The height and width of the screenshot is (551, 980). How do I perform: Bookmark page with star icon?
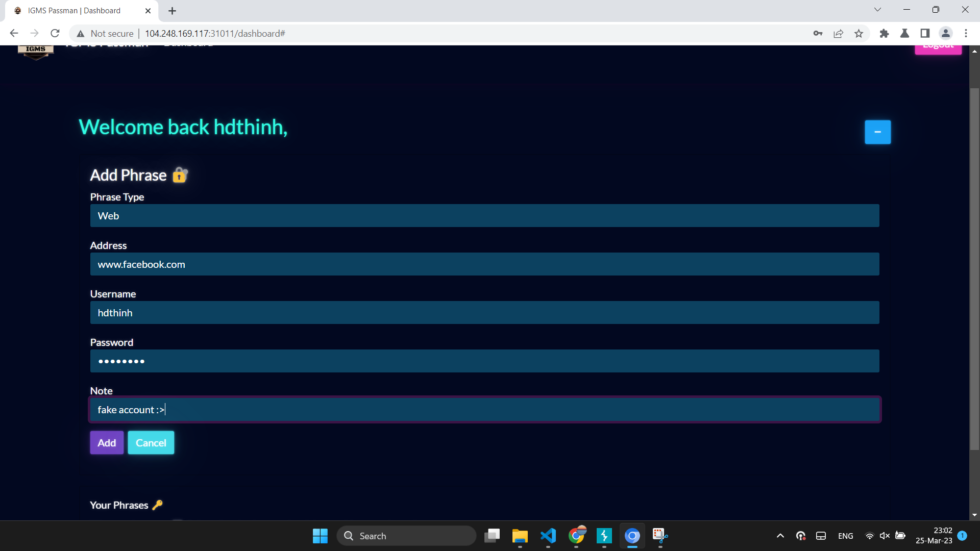859,34
